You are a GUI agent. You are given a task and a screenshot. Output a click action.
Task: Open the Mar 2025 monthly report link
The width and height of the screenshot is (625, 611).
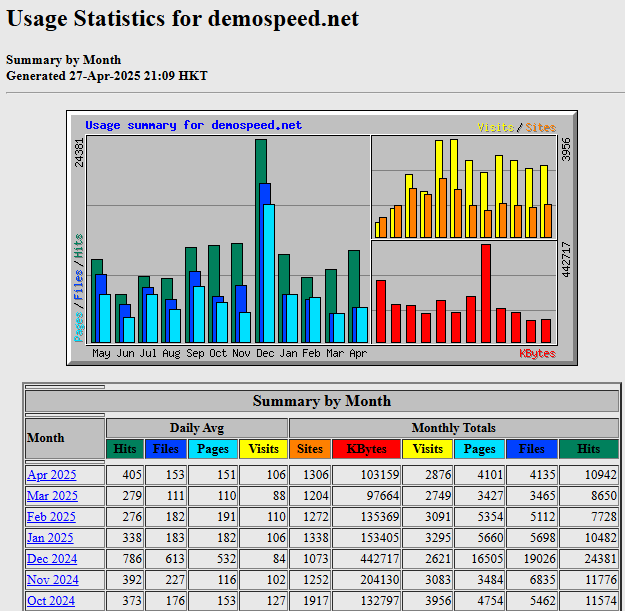[51, 496]
